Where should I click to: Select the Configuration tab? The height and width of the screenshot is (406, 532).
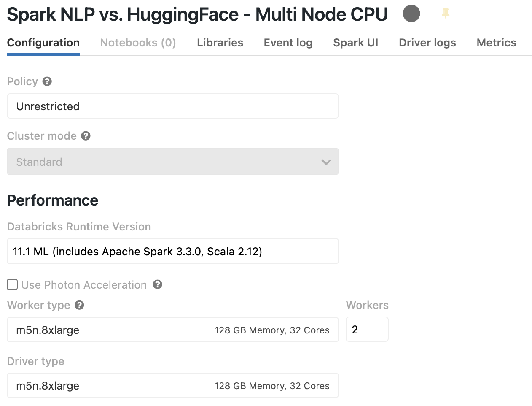click(x=43, y=43)
